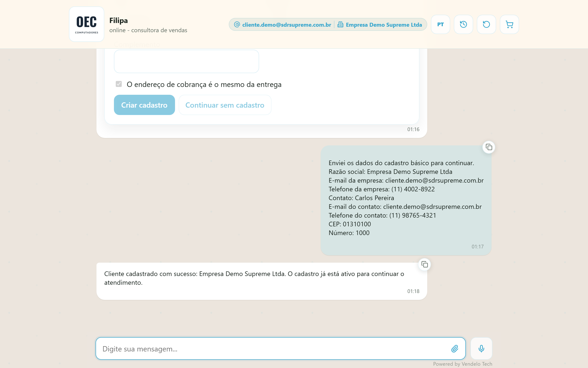Open the conversation history clock icon
Image resolution: width=588 pixels, height=368 pixels.
coord(463,24)
